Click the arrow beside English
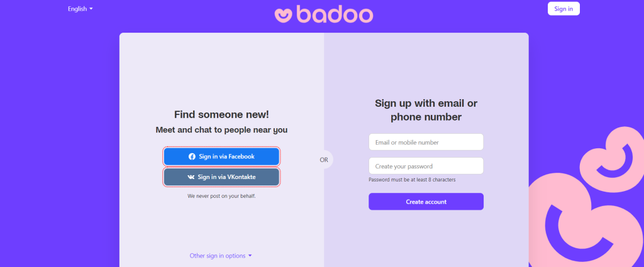The width and height of the screenshot is (644, 267). tap(91, 9)
